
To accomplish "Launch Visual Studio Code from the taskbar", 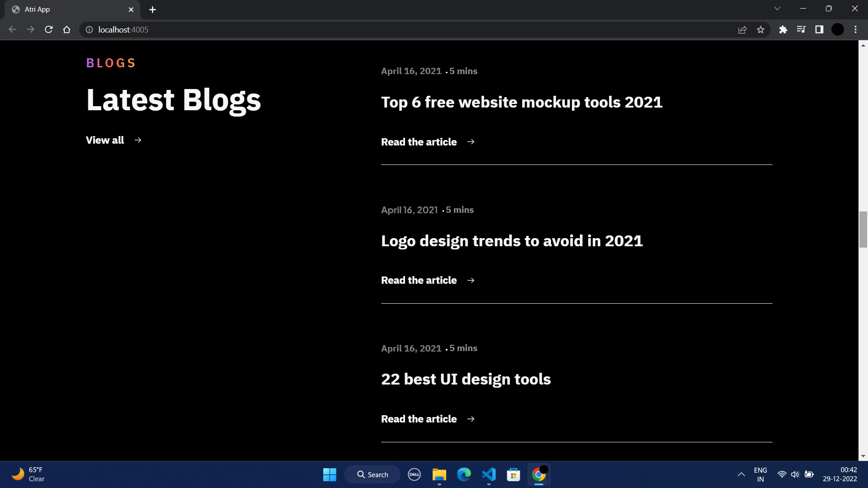I will 489,474.
